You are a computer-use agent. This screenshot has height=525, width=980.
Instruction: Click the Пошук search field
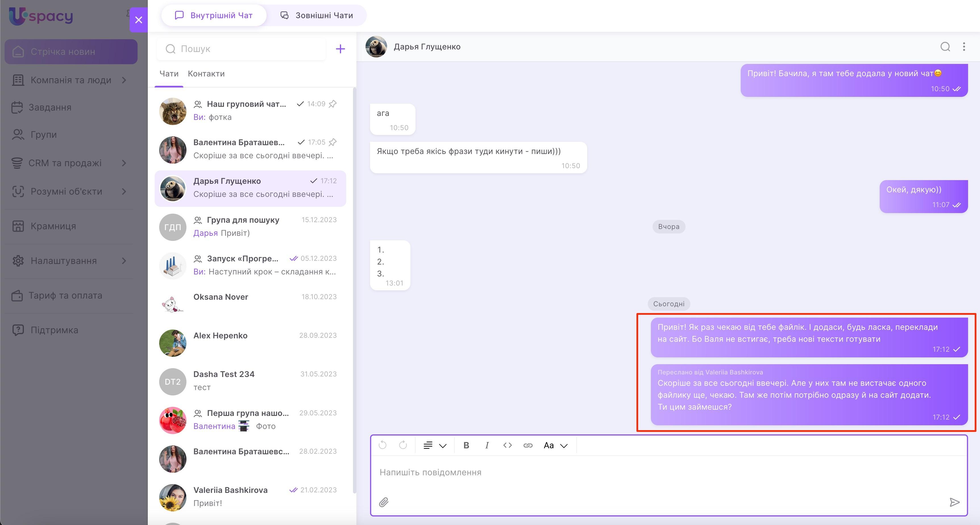click(247, 49)
